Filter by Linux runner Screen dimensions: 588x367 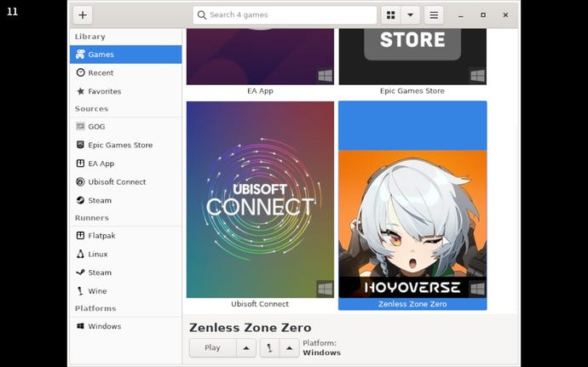pyautogui.click(x=125, y=254)
